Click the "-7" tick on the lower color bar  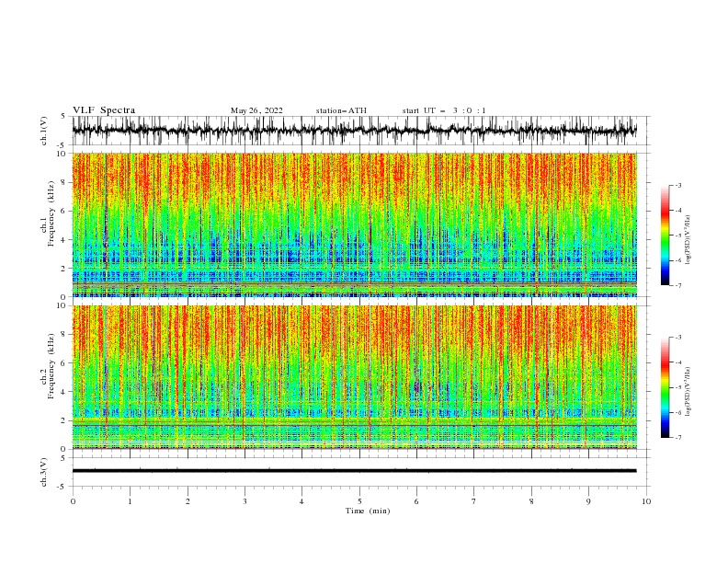677,437
